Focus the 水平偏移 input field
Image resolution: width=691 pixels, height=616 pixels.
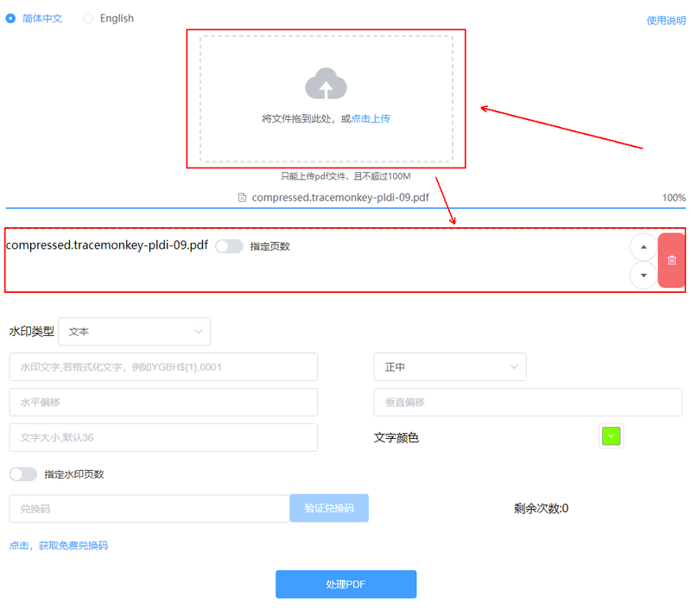pos(163,402)
